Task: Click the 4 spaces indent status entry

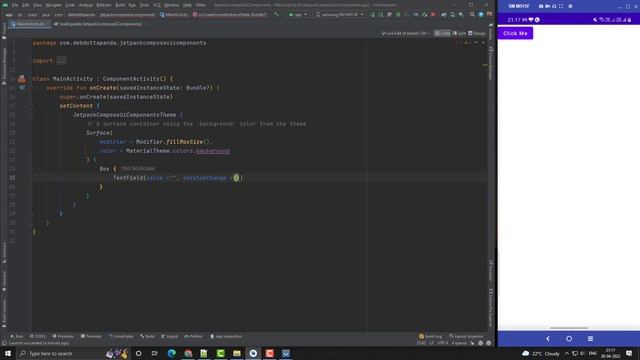Action: click(459, 343)
